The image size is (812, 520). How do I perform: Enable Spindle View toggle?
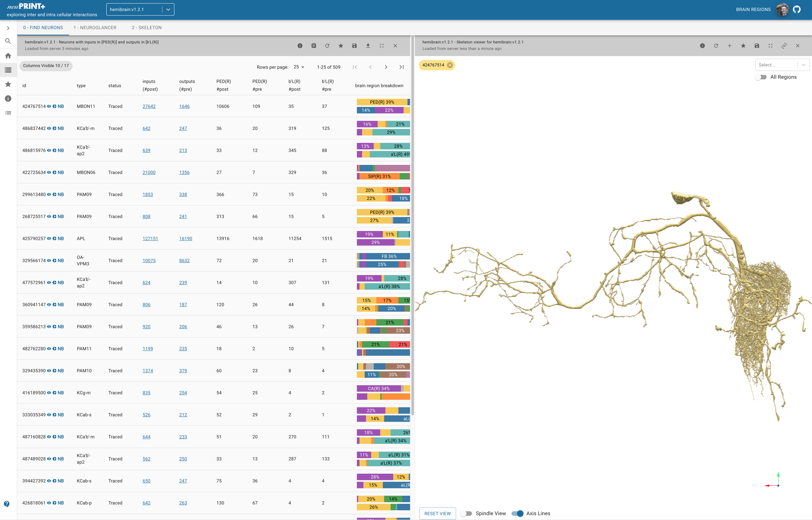tap(466, 513)
